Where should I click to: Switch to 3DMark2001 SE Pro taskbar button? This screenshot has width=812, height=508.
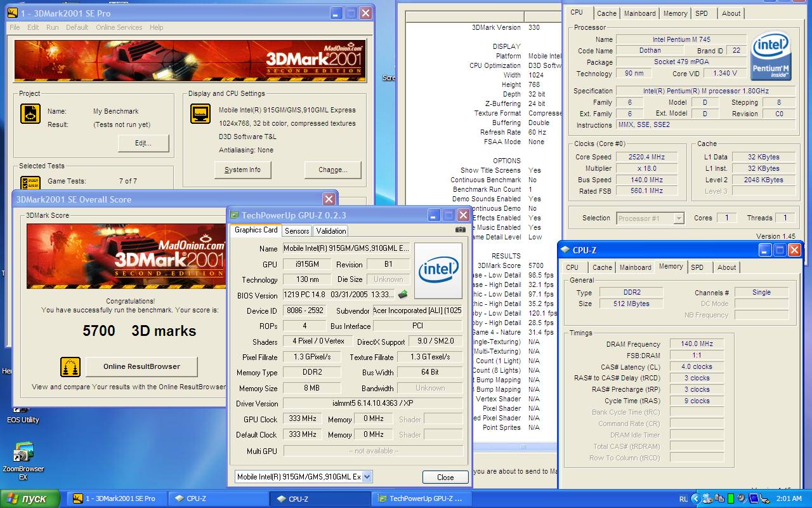pyautogui.click(x=118, y=499)
